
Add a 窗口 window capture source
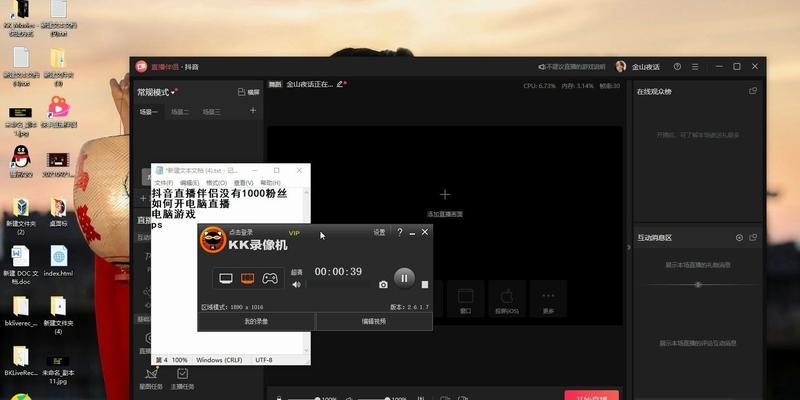pos(465,299)
